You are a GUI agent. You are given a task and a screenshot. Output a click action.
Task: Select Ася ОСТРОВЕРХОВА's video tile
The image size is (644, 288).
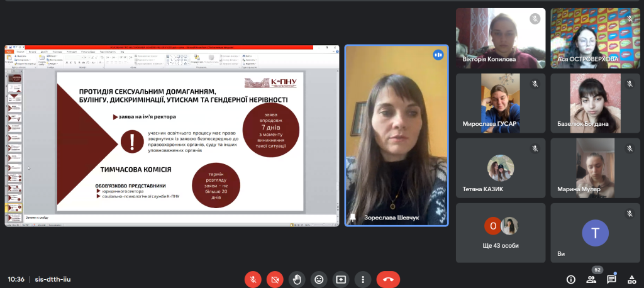(x=595, y=38)
